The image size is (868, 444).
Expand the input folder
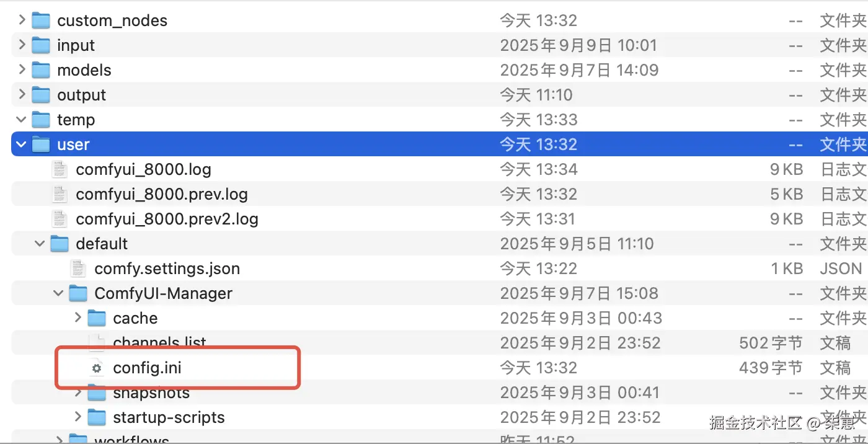coord(22,45)
